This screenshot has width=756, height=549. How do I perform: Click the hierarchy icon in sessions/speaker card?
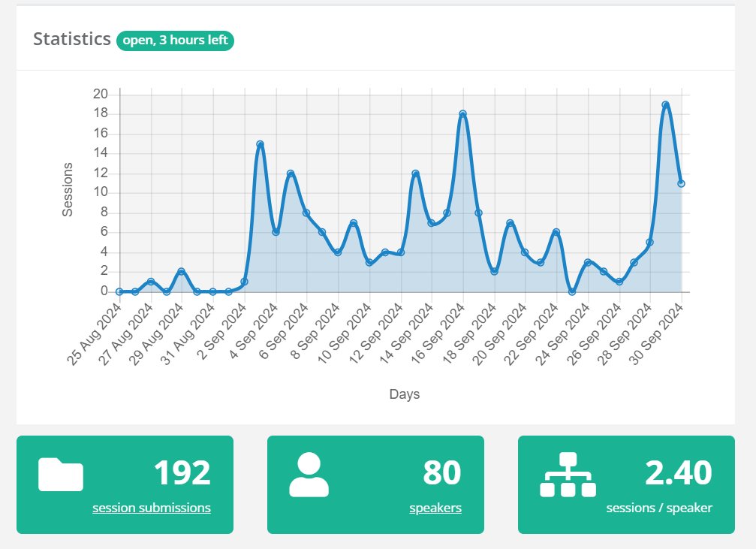568,475
